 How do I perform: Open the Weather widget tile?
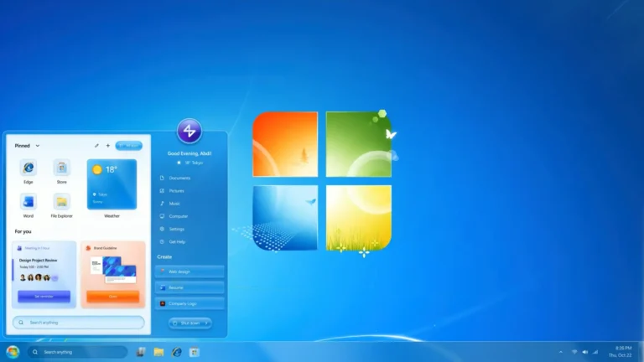[112, 184]
